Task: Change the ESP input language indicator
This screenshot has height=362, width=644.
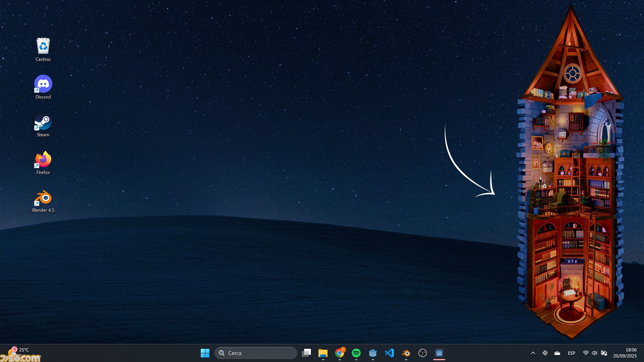Action: pyautogui.click(x=572, y=353)
